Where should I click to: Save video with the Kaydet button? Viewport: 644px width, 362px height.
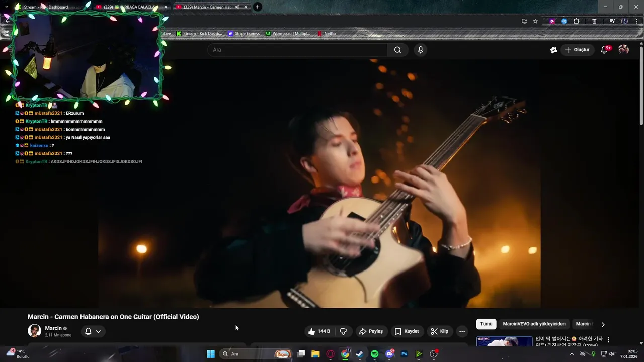(x=407, y=331)
